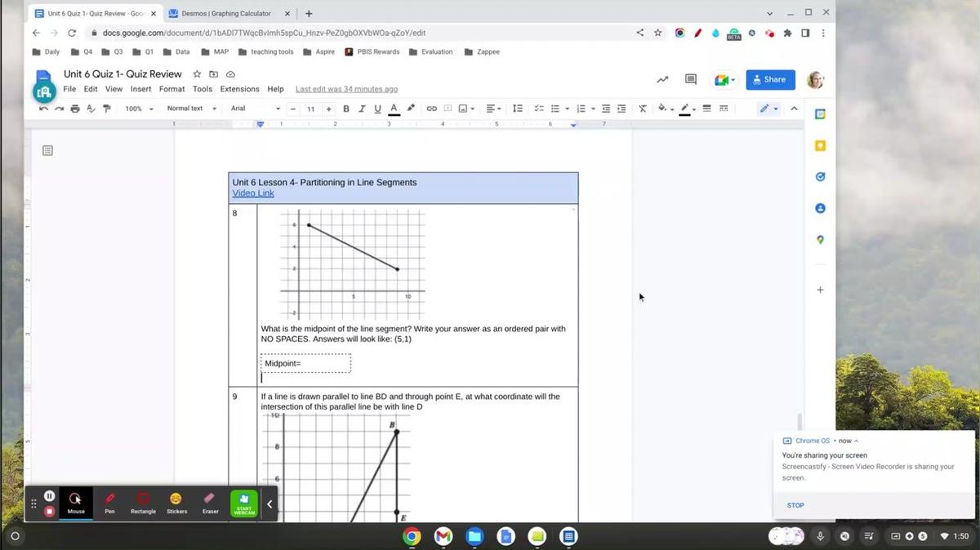Open the Last edit was 34 minutes ago link
This screenshot has width=980, height=550.
pyautogui.click(x=346, y=89)
